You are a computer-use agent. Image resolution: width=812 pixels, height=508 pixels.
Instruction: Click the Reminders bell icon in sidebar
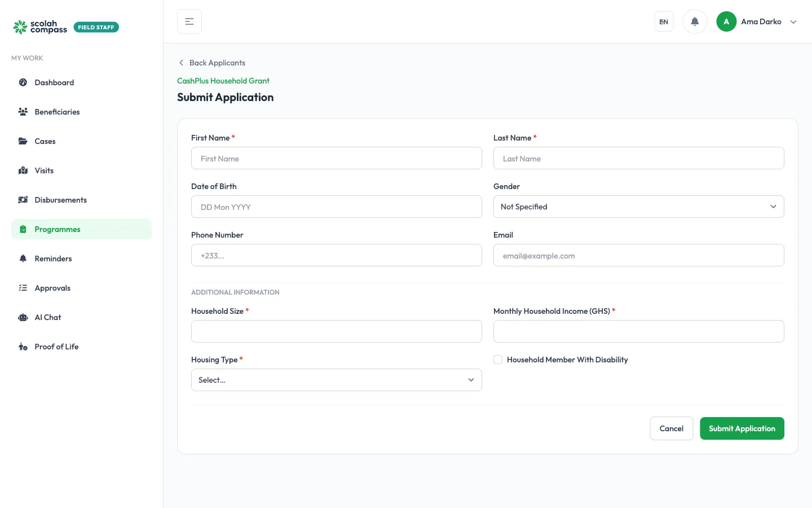coord(23,259)
